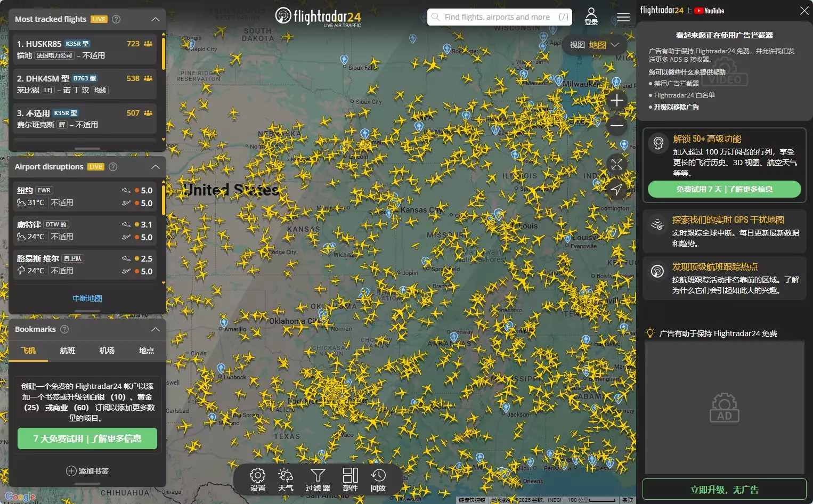Open the 发现顶级航班跟踪热点 card title
The image size is (813, 504).
click(714, 266)
